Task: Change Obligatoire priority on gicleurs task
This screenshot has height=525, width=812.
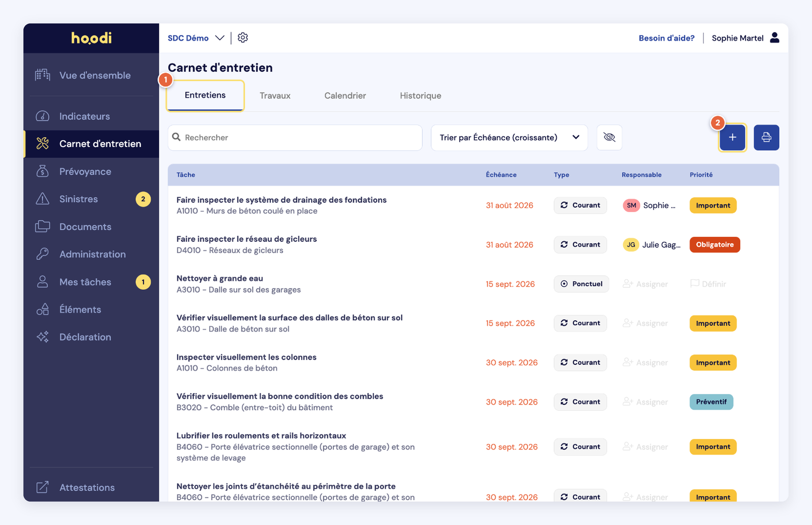Action: point(715,245)
